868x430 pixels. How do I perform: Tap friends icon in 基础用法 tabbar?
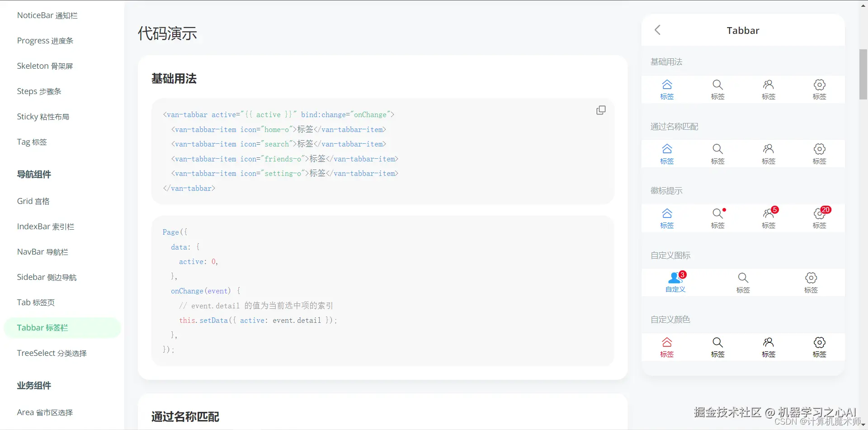769,85
